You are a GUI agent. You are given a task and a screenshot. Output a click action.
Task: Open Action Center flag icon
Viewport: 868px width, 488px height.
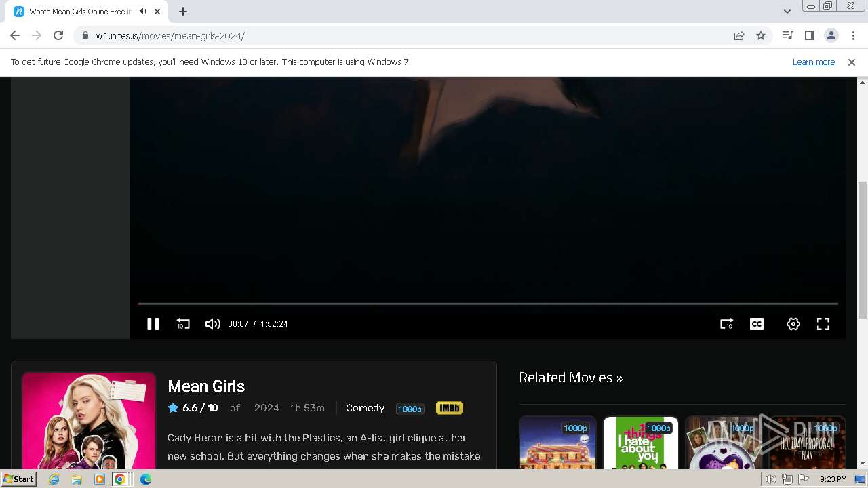(804, 479)
